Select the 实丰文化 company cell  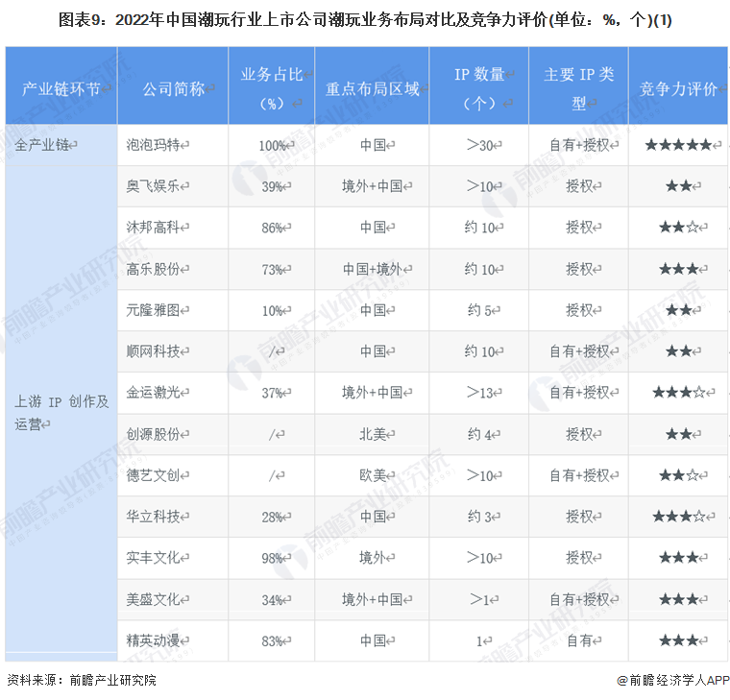[x=173, y=558]
